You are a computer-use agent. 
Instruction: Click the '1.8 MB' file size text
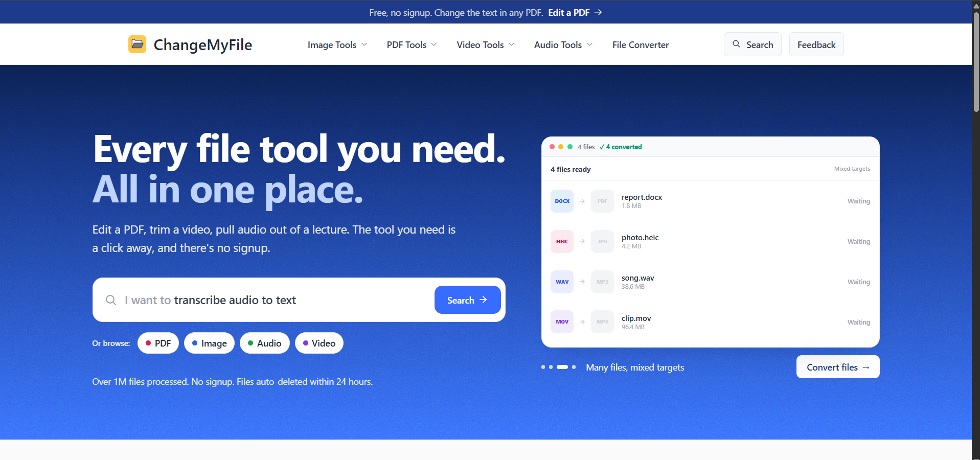tap(631, 206)
